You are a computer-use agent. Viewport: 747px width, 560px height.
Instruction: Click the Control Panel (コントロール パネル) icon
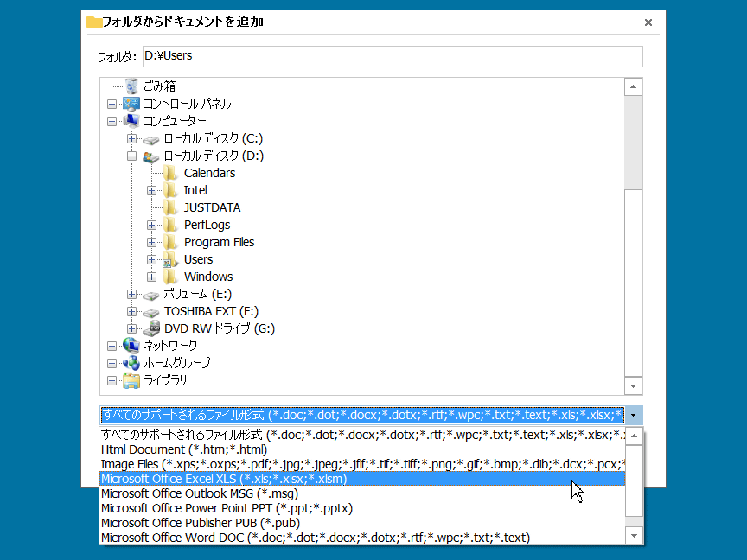point(131,104)
